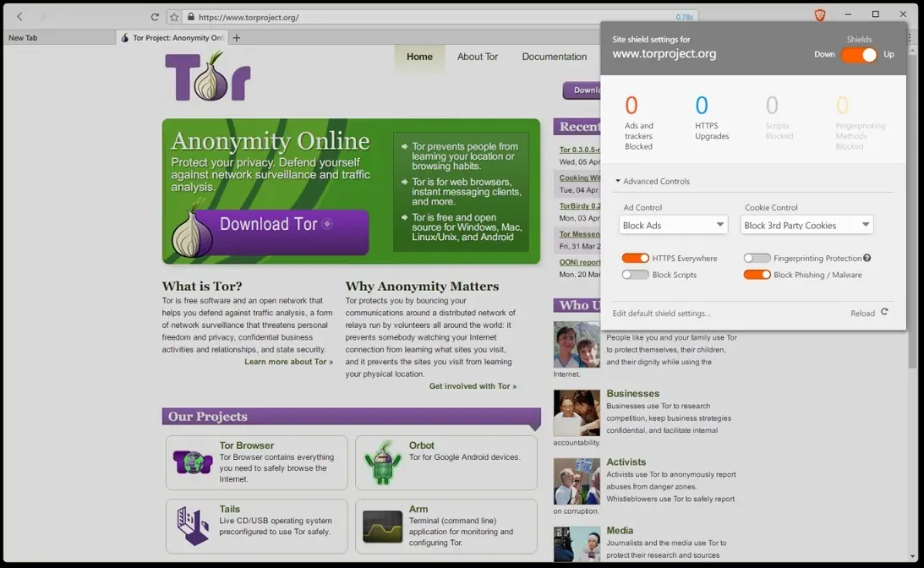Click the Orbot android icon

[382, 462]
